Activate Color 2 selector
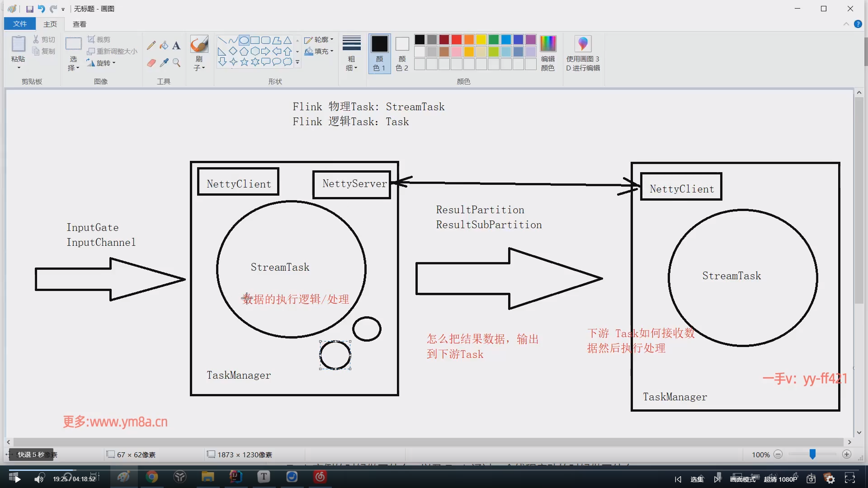The height and width of the screenshot is (488, 868). (x=402, y=53)
